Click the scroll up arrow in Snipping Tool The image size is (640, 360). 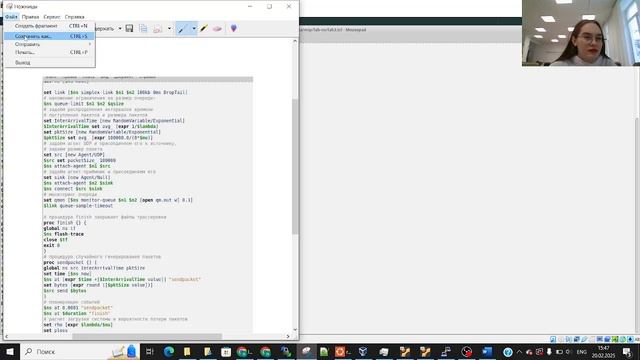point(295,41)
